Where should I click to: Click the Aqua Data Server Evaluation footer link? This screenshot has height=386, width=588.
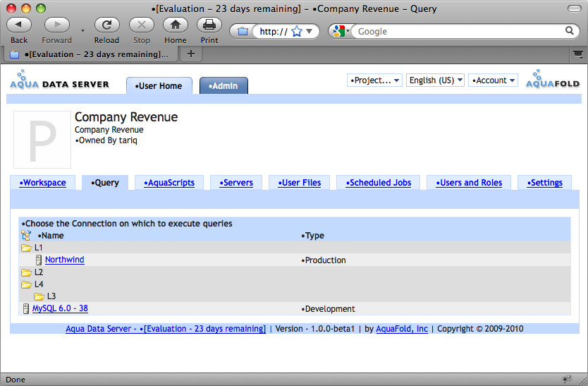point(166,329)
